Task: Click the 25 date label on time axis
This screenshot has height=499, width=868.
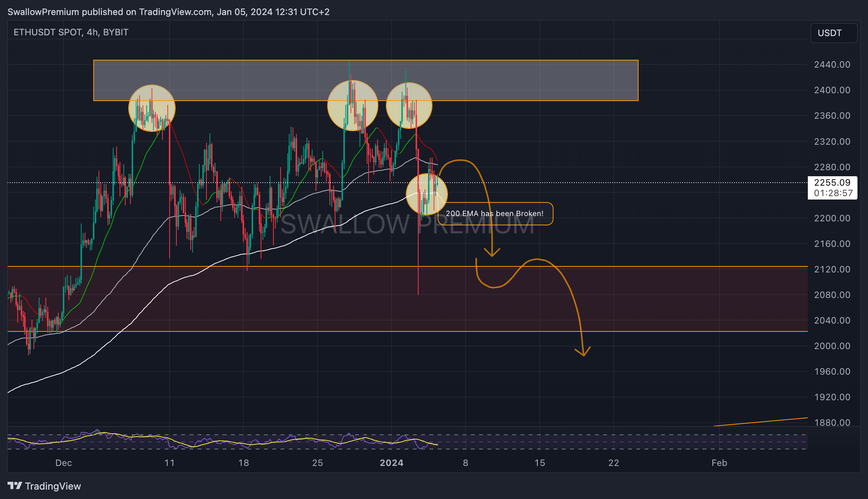Action: point(318,463)
